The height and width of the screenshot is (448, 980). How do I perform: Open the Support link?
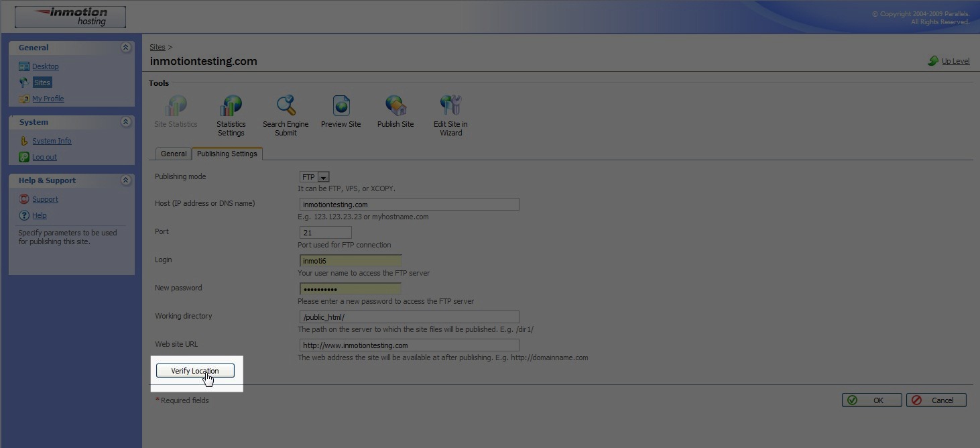[45, 199]
